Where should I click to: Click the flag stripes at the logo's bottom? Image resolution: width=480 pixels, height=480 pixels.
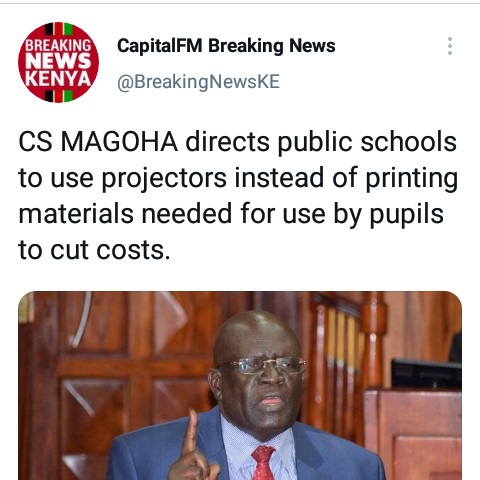coord(59,96)
